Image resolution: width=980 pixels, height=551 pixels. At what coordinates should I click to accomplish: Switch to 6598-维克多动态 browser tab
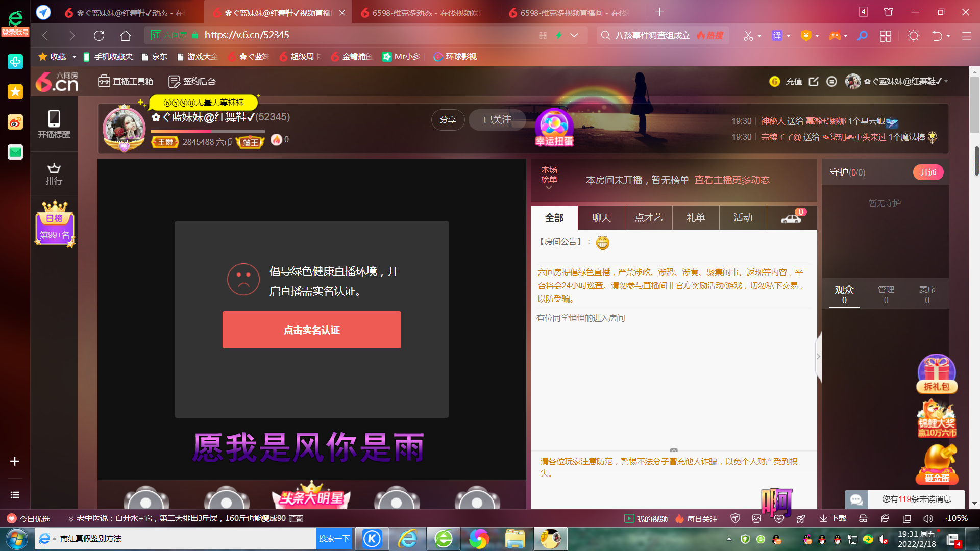(425, 13)
